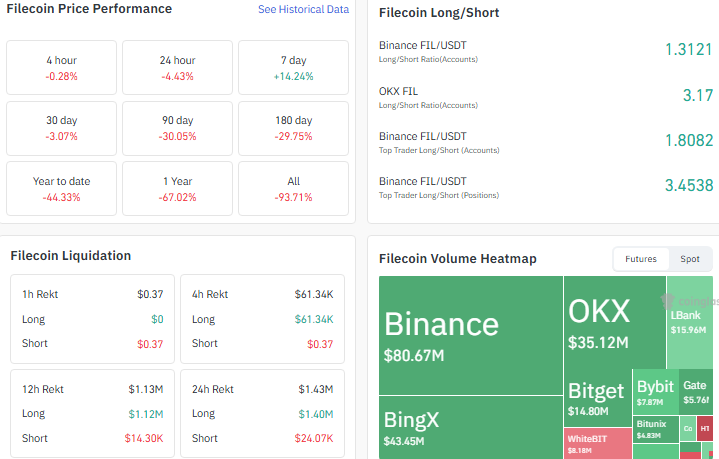Viewport: 719px width, 459px height.
Task: Select the 7 day performance card
Action: [x=293, y=67]
